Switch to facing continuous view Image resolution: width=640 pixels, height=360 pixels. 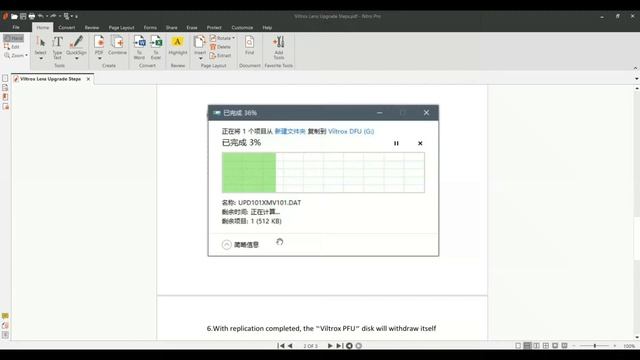(x=546, y=346)
